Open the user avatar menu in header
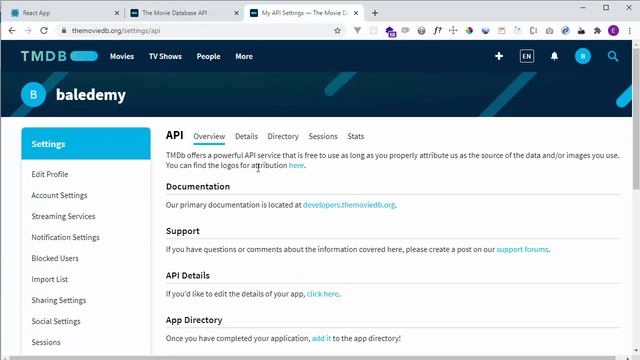 (x=582, y=56)
